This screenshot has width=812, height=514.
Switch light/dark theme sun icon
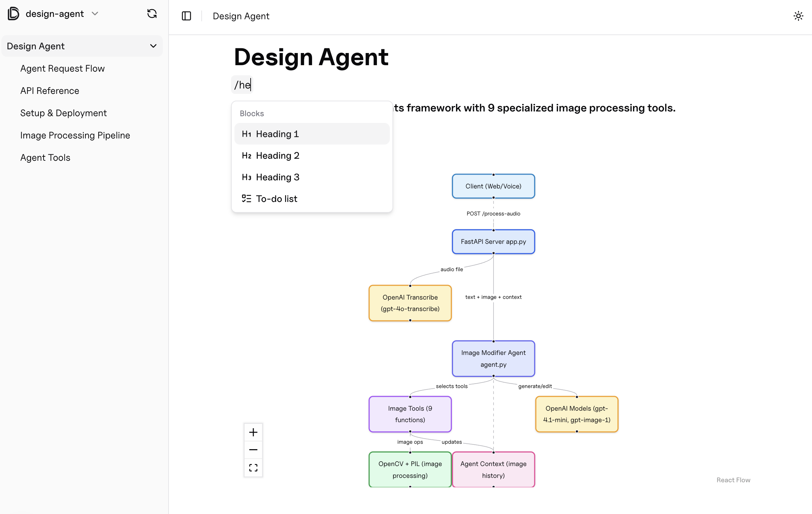(x=798, y=16)
